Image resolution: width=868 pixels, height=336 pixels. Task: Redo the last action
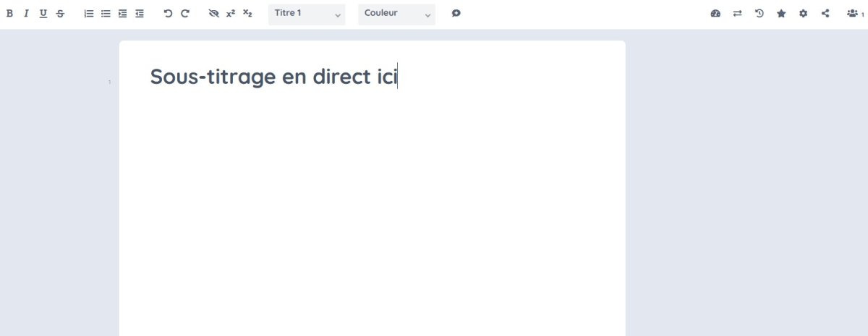pyautogui.click(x=185, y=14)
